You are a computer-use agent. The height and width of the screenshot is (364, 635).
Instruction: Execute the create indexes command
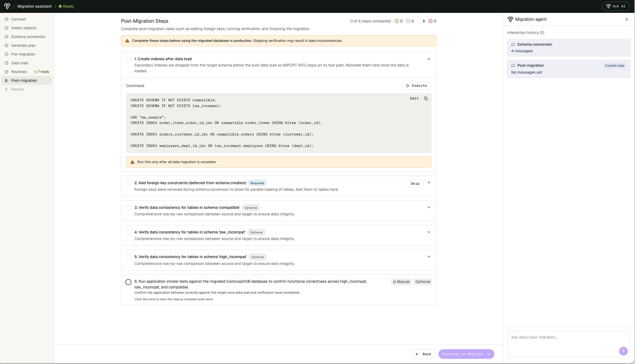416,86
